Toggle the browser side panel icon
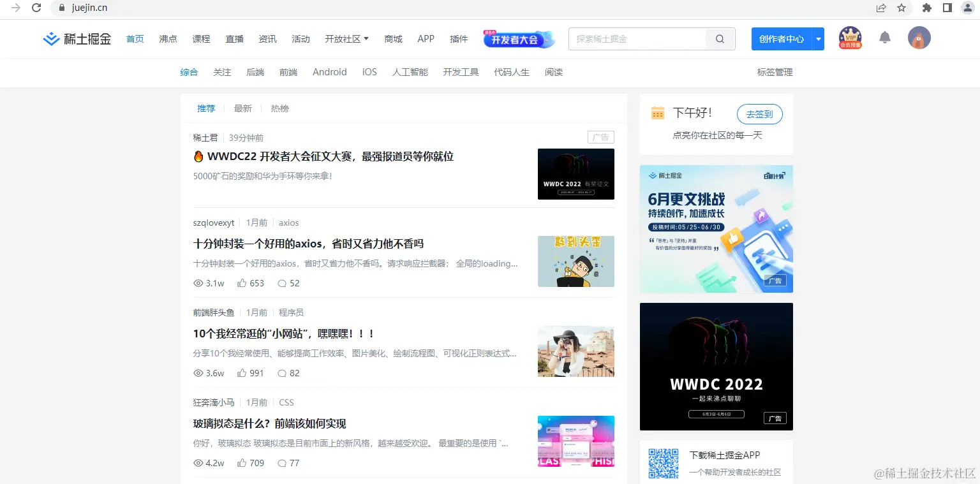This screenshot has width=980, height=484. [x=947, y=8]
